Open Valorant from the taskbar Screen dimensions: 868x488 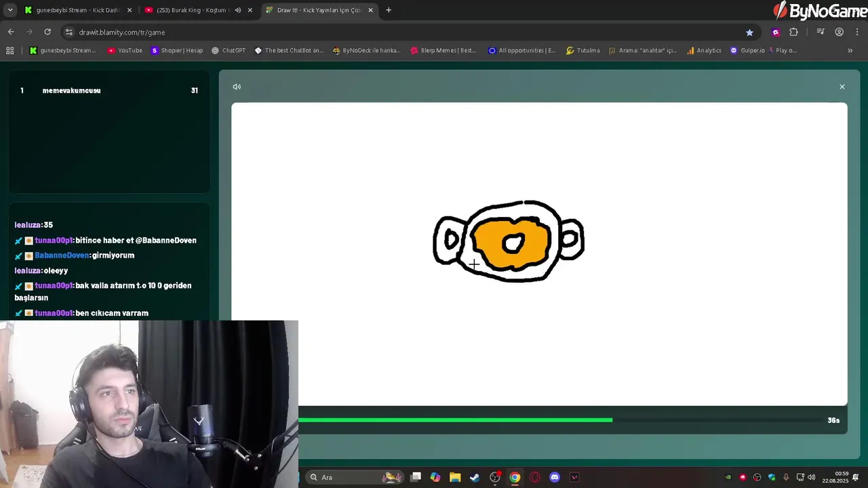[574, 477]
